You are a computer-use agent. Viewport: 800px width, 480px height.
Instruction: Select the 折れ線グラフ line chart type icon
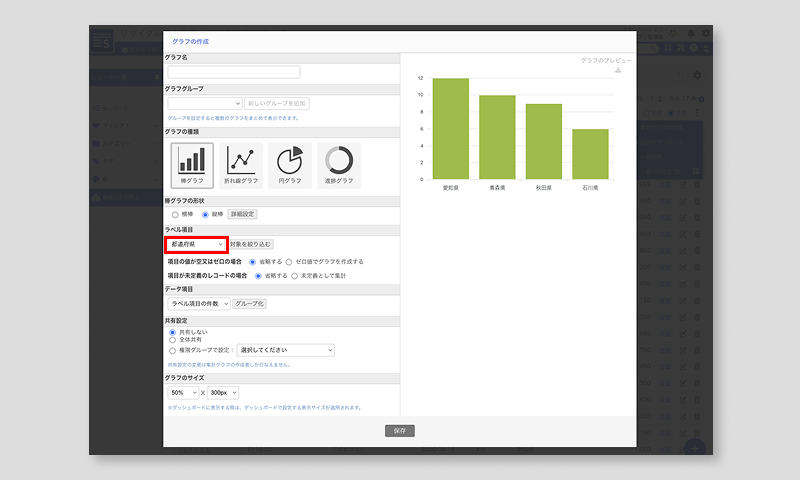[241, 166]
